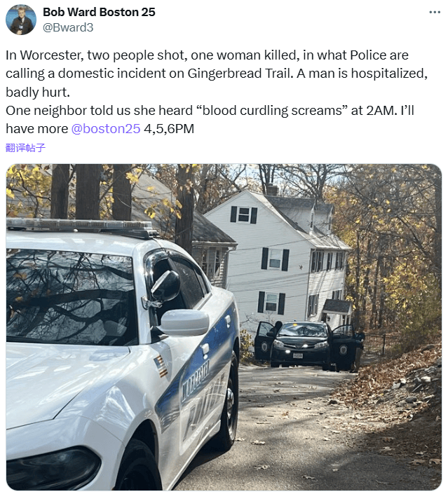This screenshot has height=494, width=448.
Task: Open the three-dot more options menu
Action: pos(435,13)
